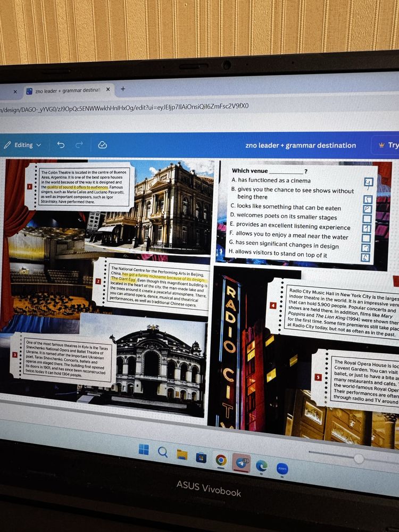Adjust the zoom slider handle
The height and width of the screenshot is (532, 399).
[x=359, y=459]
